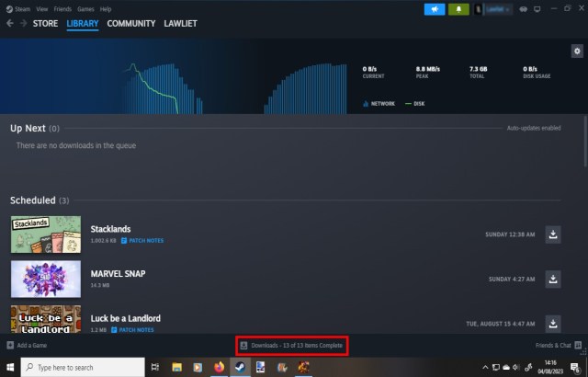This screenshot has width=588, height=377.
Task: Open the Games menu
Action: [85, 8]
